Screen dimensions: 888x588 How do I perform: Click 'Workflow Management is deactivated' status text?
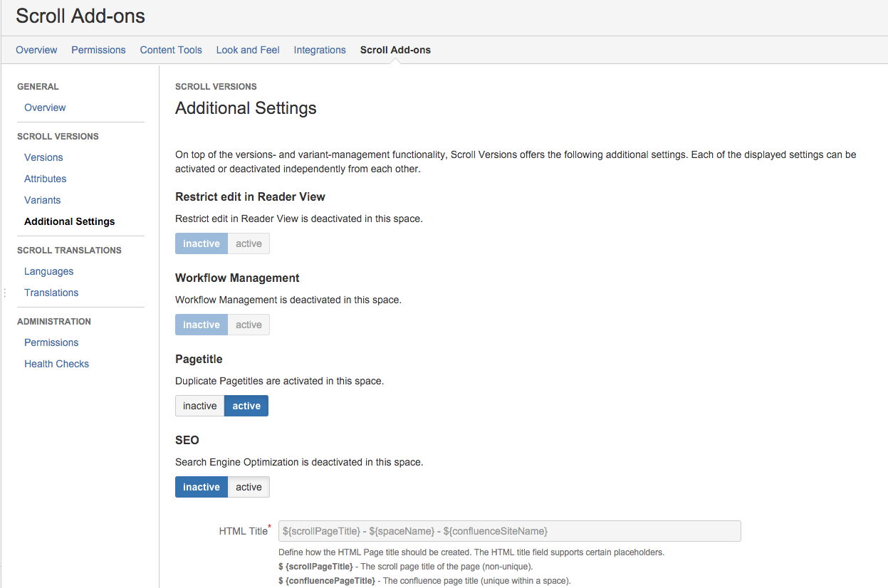[x=288, y=300]
